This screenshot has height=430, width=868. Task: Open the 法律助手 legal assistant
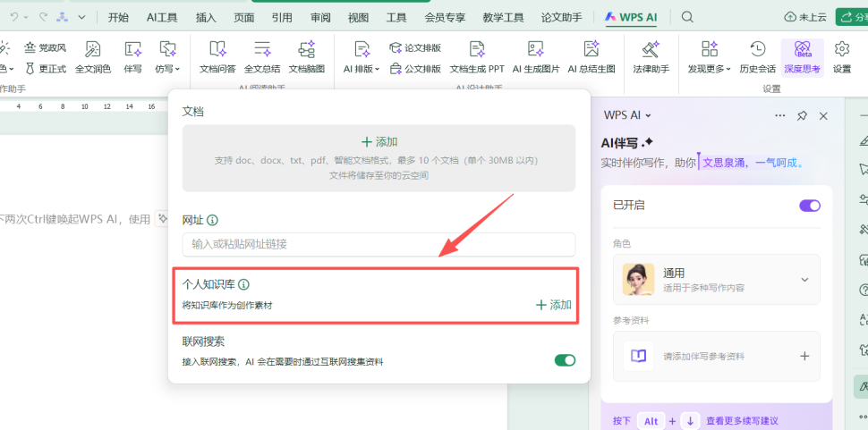pos(651,57)
